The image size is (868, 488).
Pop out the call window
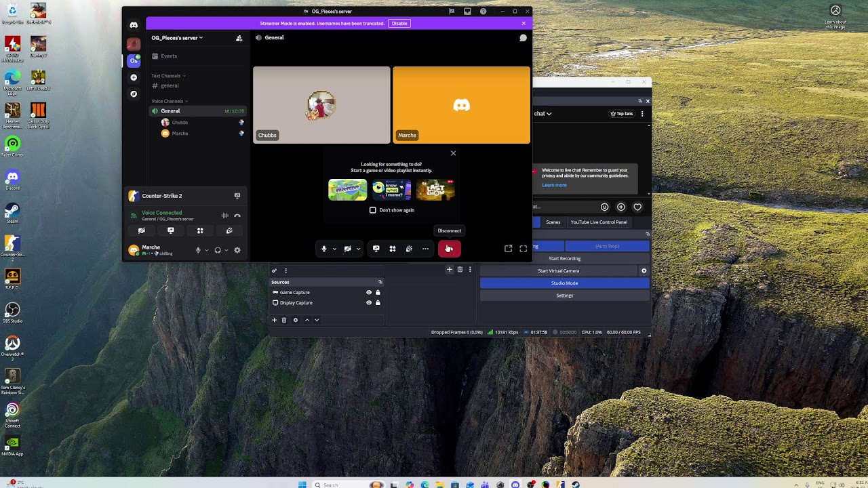(x=508, y=249)
